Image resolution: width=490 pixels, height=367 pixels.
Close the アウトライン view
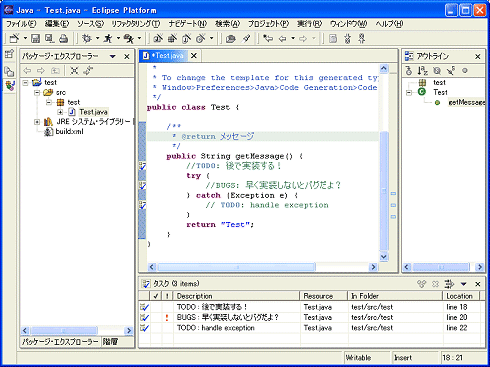(478, 57)
